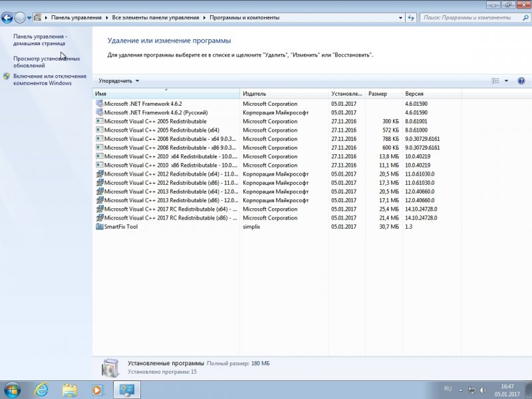Screen dimensions: 532x399
Task: Click the magnifier search icon
Action: point(525,18)
